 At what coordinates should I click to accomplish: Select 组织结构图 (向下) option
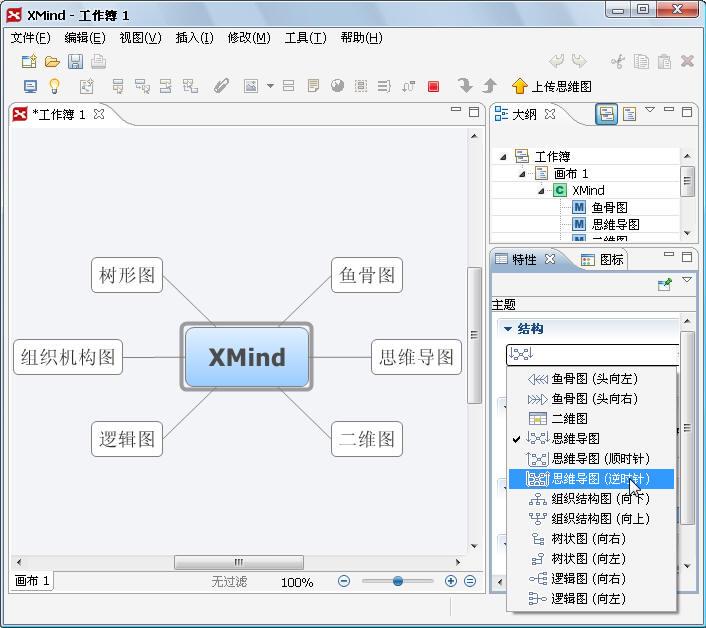pos(592,499)
